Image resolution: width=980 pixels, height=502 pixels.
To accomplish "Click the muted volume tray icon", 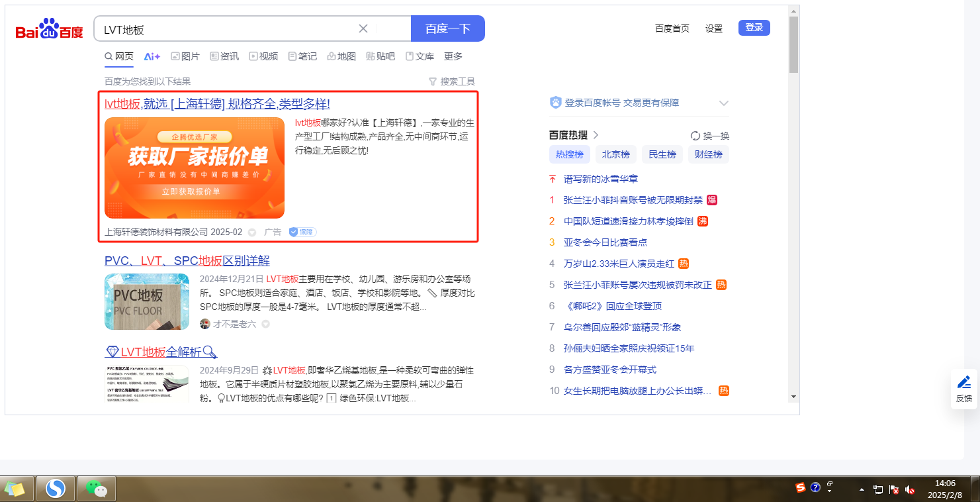I will [911, 490].
